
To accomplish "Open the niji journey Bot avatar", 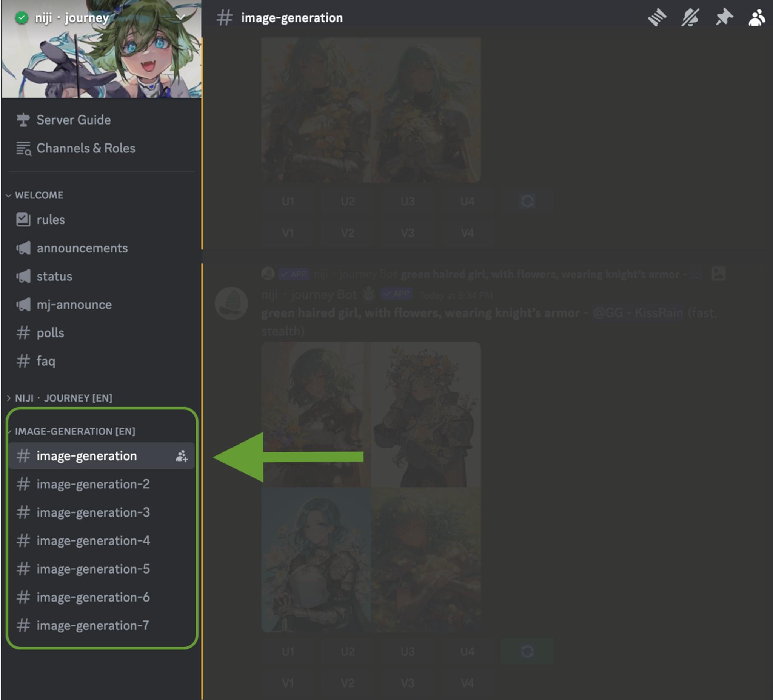I will 231,303.
